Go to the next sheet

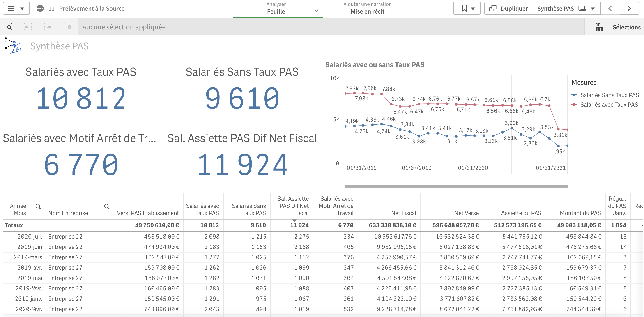[x=629, y=9]
